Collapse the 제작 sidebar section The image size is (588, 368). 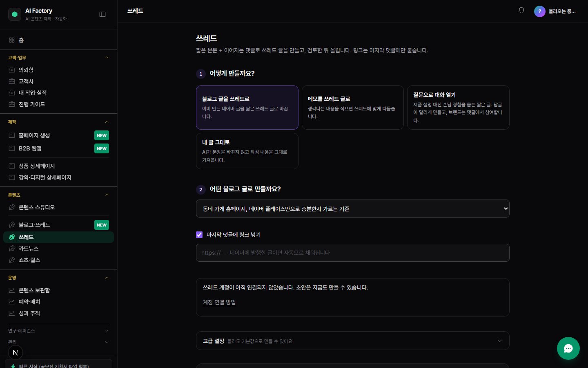point(58,122)
